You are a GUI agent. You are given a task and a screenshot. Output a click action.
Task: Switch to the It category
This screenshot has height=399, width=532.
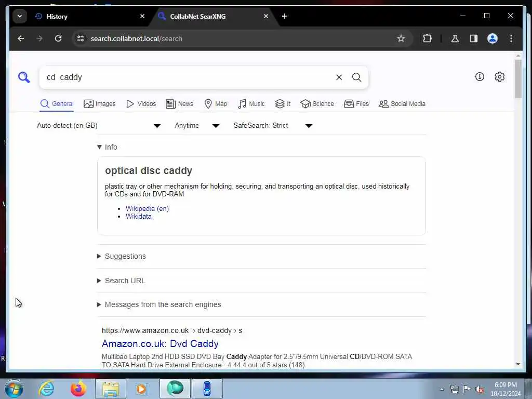tap(283, 104)
